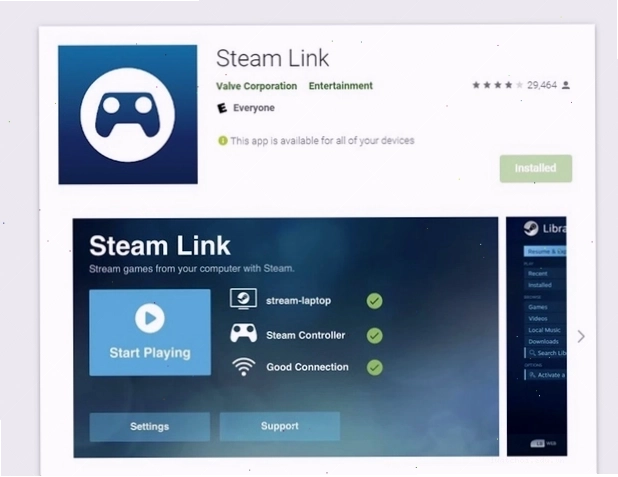618x477 pixels.
Task: Click the stream-laptop computer icon
Action: coord(244,299)
